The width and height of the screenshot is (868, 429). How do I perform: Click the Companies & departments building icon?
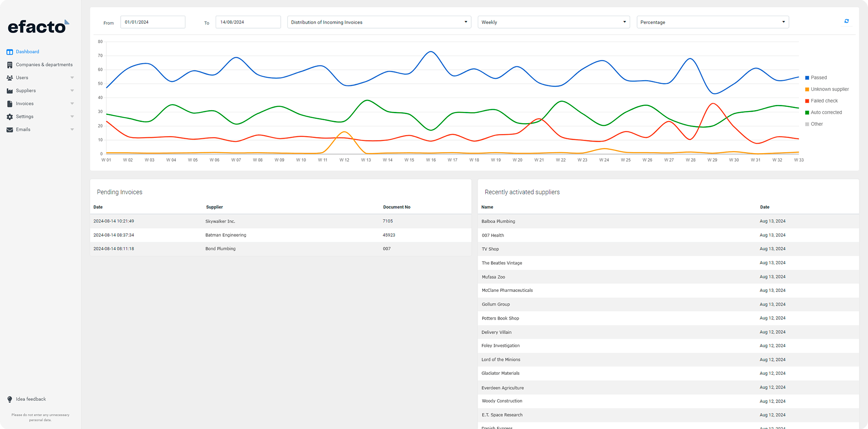click(x=10, y=65)
